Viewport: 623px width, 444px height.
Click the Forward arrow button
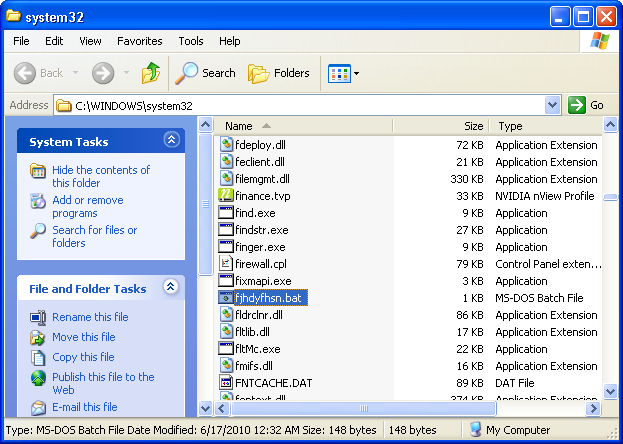103,73
